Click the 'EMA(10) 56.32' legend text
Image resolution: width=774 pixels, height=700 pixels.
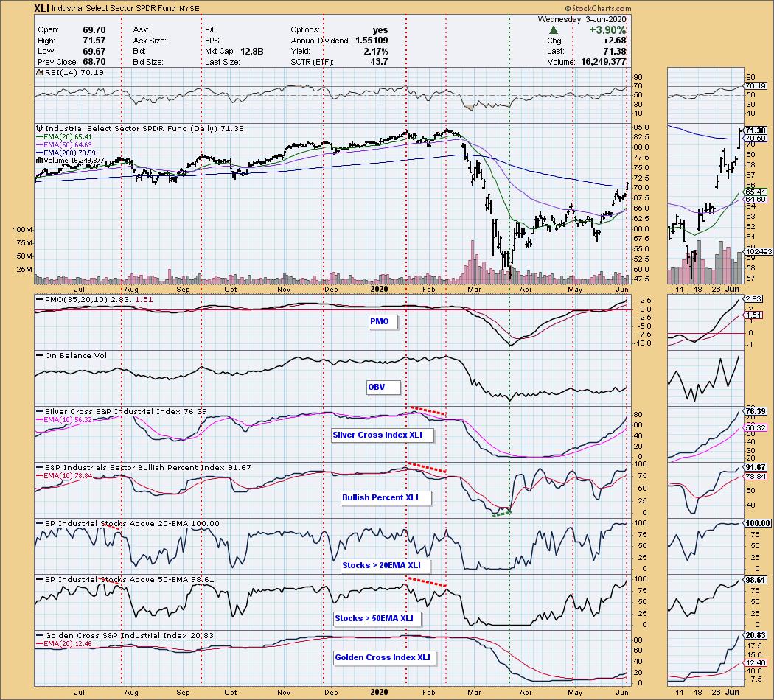point(68,420)
